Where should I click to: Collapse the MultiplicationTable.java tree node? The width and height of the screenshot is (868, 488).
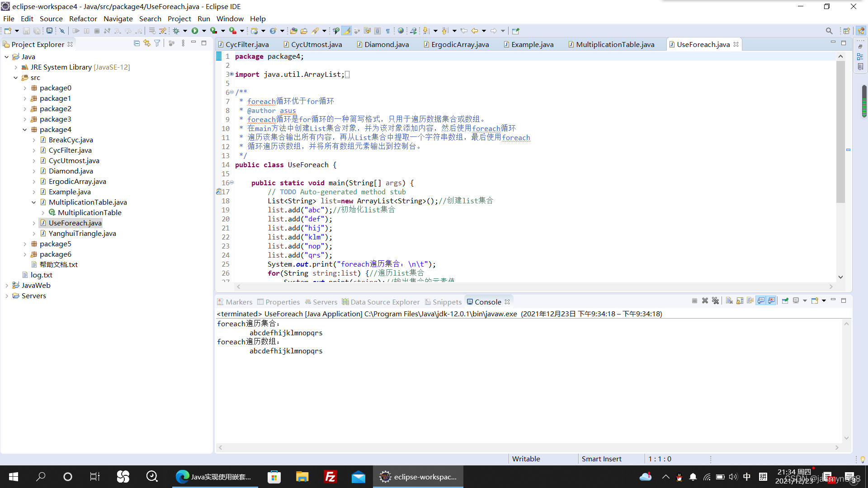click(34, 202)
